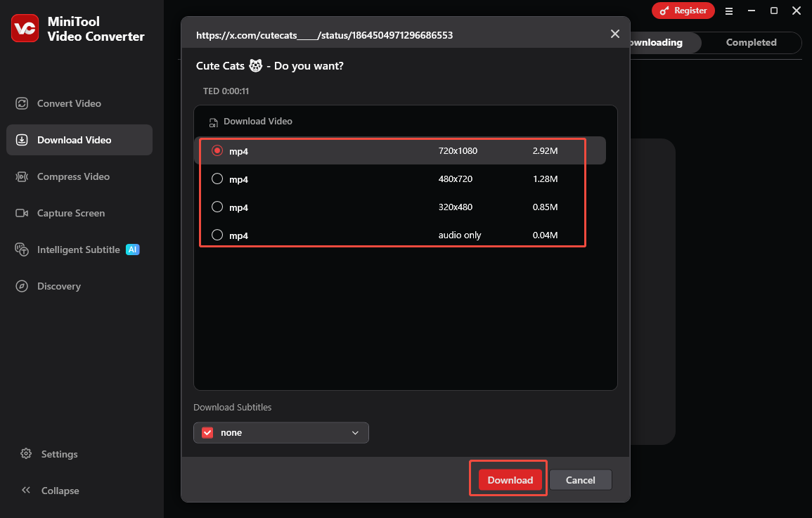Click the Register button
This screenshot has height=518, width=812.
683,11
